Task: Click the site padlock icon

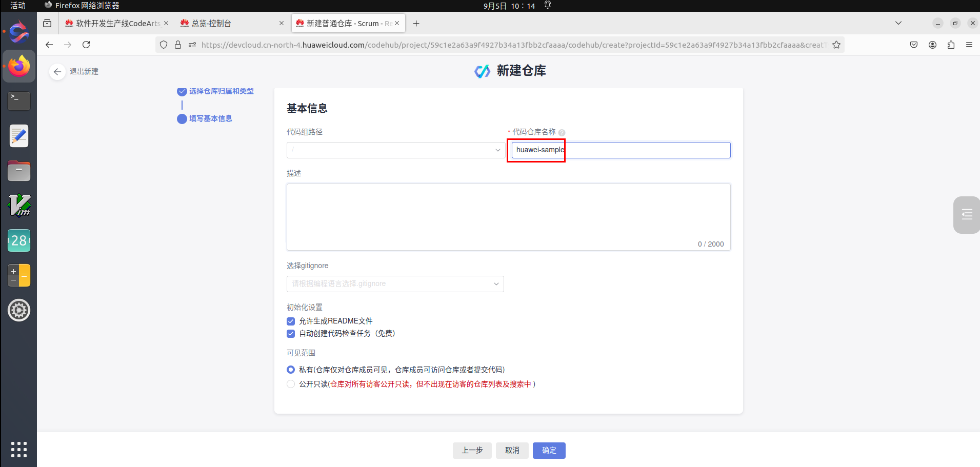Action: (x=178, y=45)
